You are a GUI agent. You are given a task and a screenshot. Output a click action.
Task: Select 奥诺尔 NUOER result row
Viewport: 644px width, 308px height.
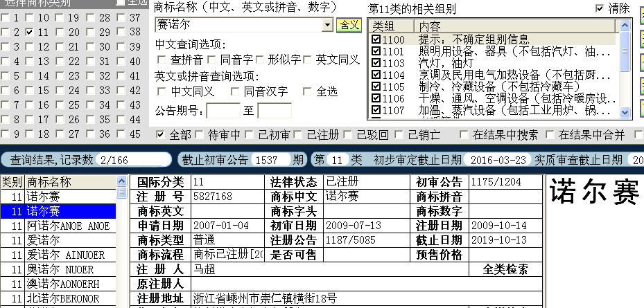(x=58, y=269)
